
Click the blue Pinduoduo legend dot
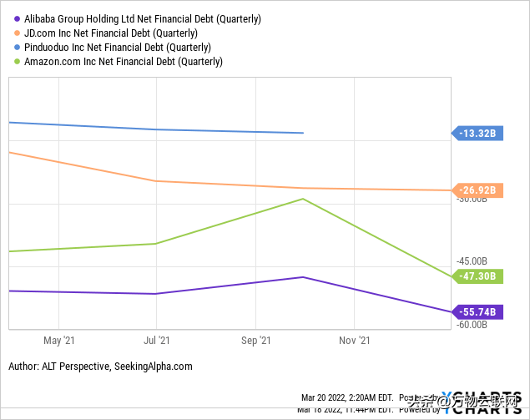coord(17,48)
